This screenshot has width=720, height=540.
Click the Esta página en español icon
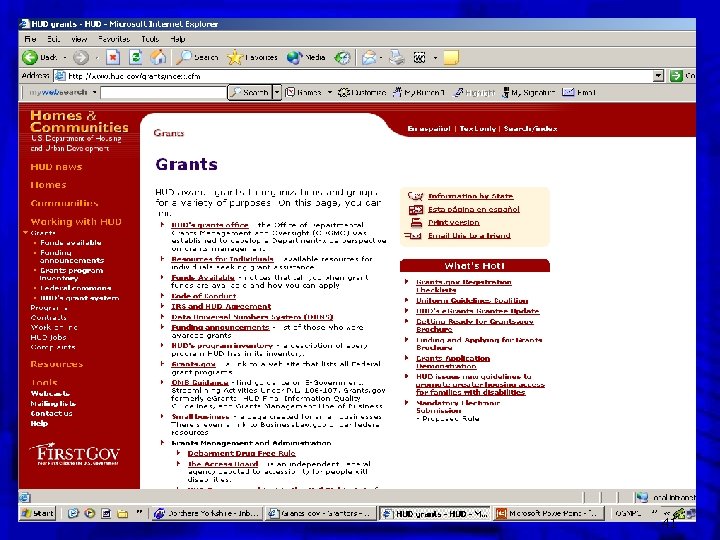click(416, 209)
